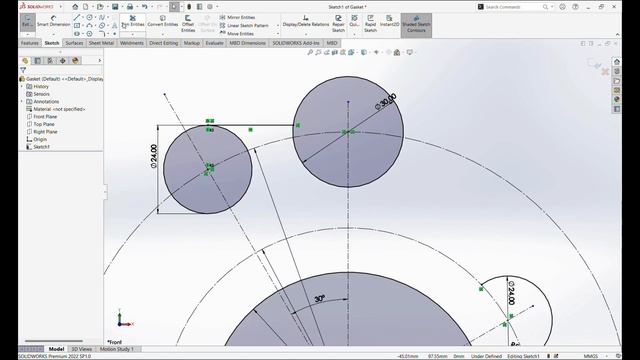Open DimXpertManager tab icon
Screen dimensions: 640x360
pyautogui.click(x=62, y=60)
